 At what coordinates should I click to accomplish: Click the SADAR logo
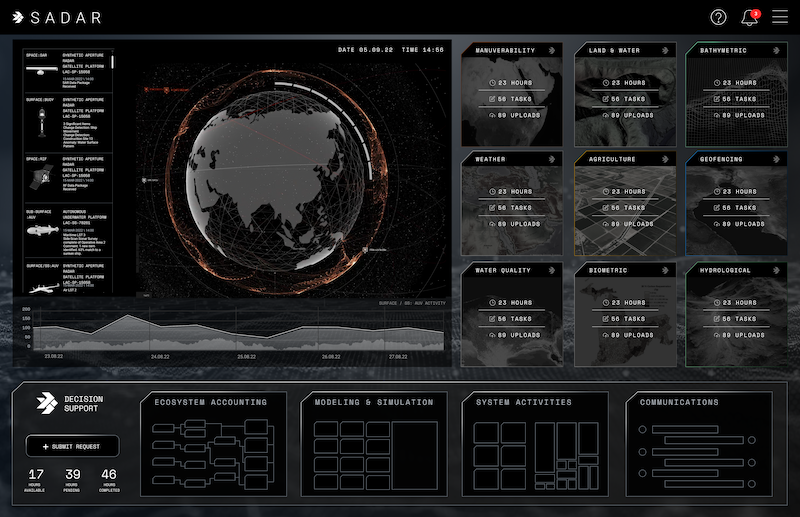57,17
